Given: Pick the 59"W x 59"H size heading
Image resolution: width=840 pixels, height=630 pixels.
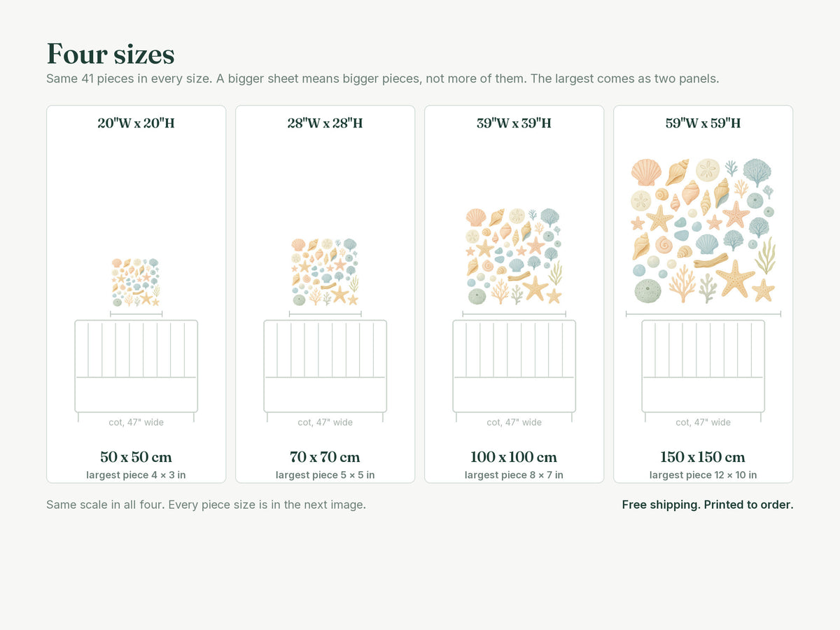Looking at the screenshot, I should [x=703, y=123].
